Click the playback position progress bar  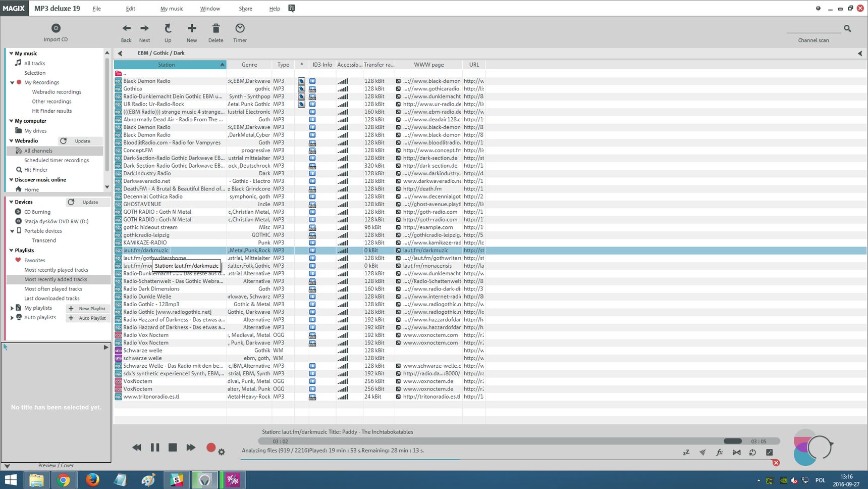(x=519, y=441)
